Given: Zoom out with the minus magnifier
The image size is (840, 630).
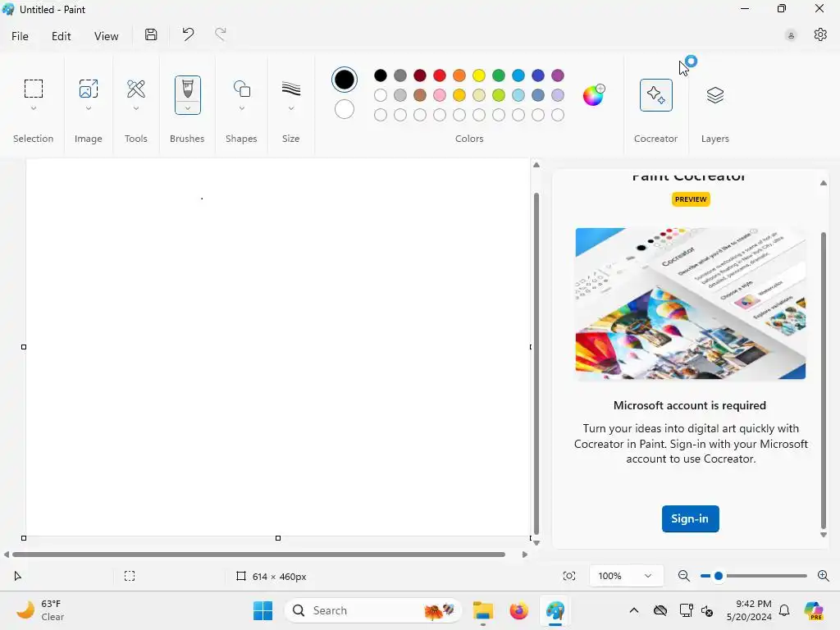Looking at the screenshot, I should pos(683,576).
